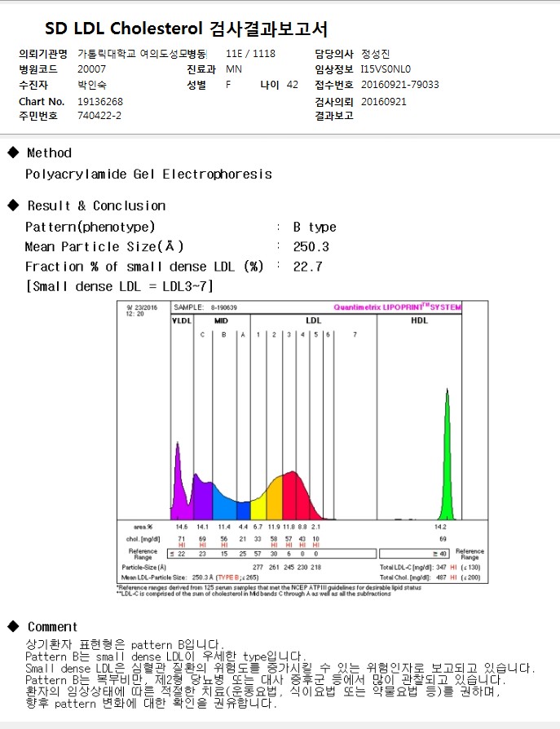The image size is (560, 729).
Task: Click the 'Particle-Size (Å)' row label
Action: [143, 568]
